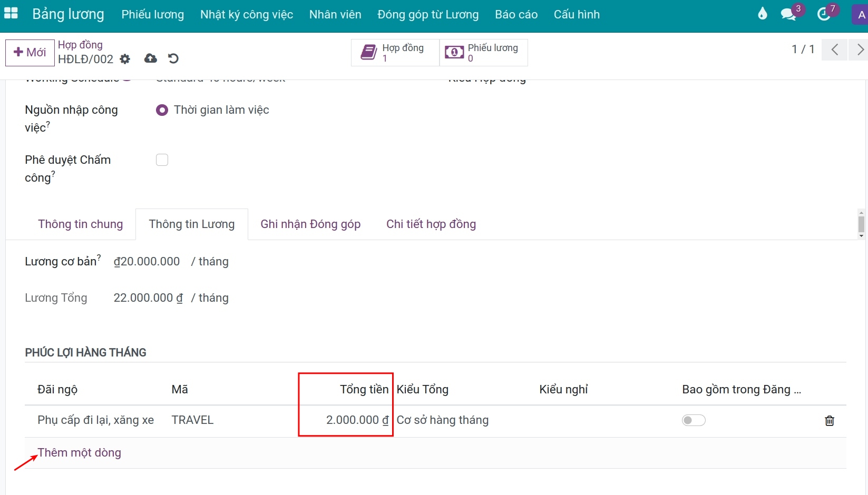This screenshot has width=868, height=495.
Task: Open the gear actions menu for HĐLĐ/002
Action: pyautogui.click(x=125, y=59)
